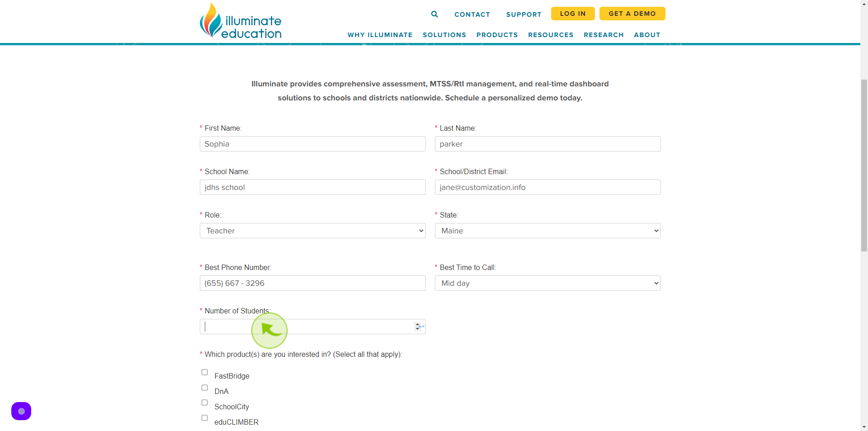Open the Support page
Viewport: 868px width, 431px height.
pos(524,14)
